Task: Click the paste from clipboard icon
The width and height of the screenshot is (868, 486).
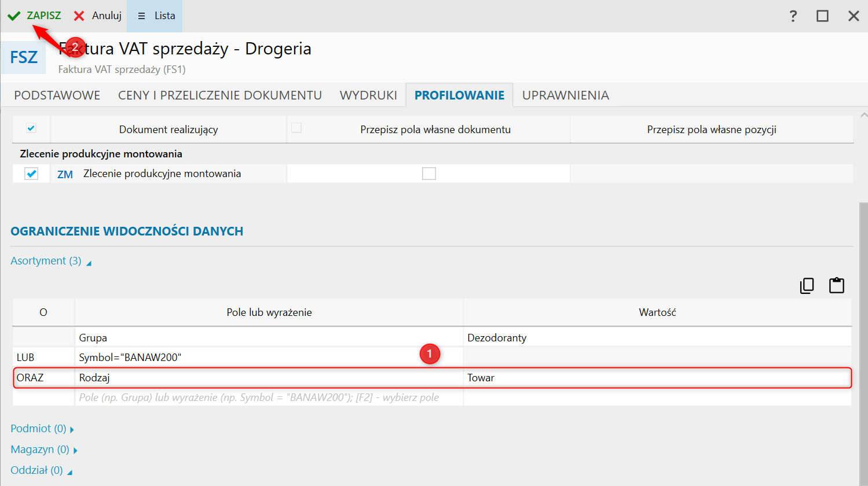Action: 837,286
